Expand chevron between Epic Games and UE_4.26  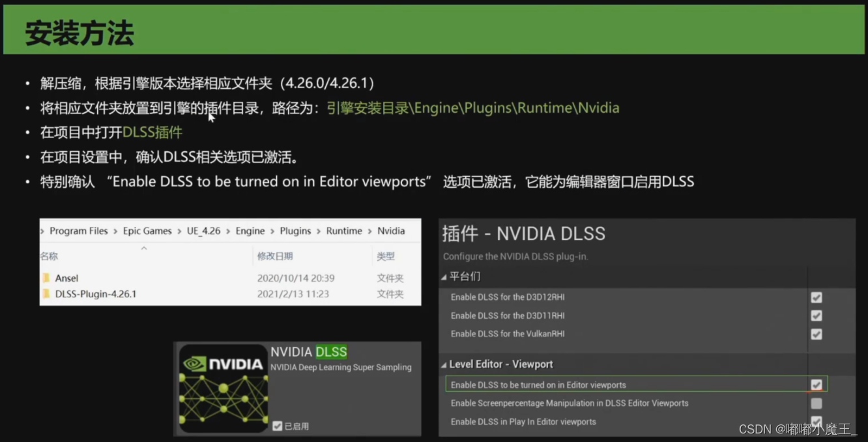179,231
